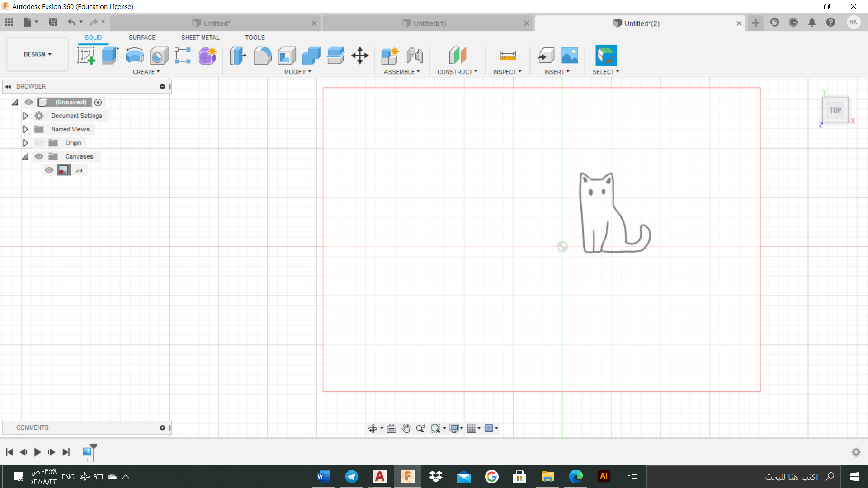Switch to the TOOLS tab
This screenshot has width=868, height=488.
[x=255, y=38]
